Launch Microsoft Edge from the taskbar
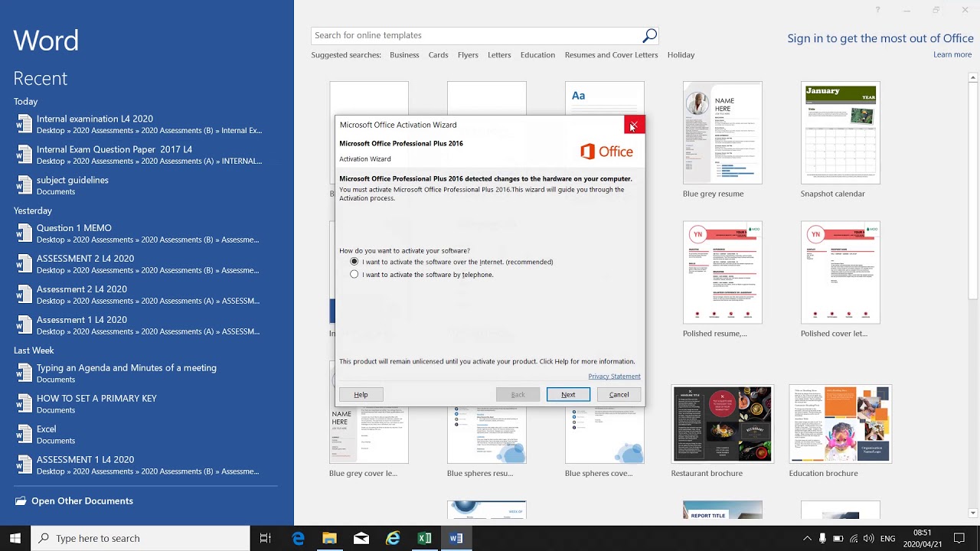 (298, 538)
